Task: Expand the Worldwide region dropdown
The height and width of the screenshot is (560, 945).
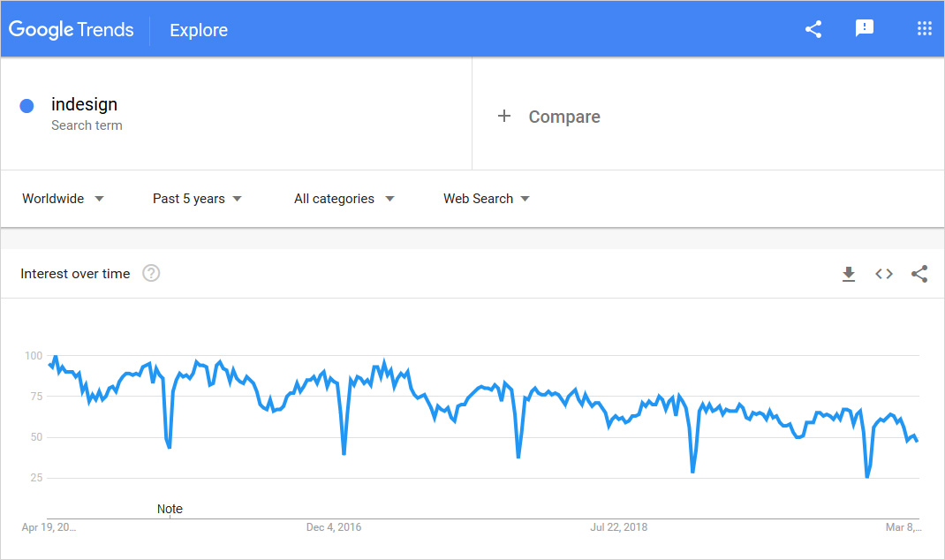Action: coord(64,199)
